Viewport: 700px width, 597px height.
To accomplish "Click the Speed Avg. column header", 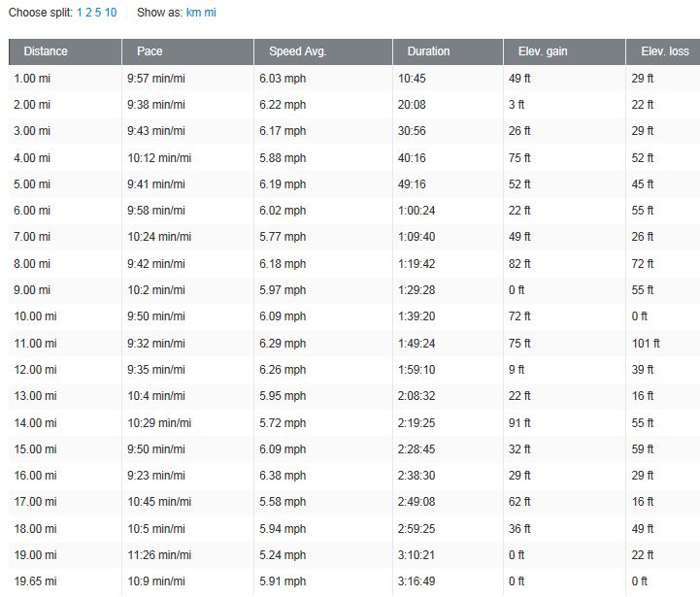I will 299,51.
